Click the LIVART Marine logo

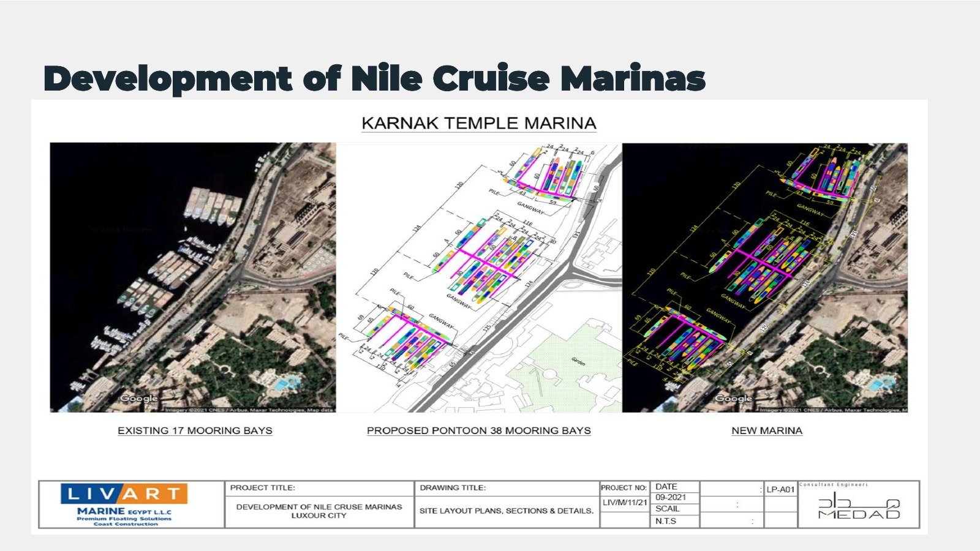(x=124, y=505)
